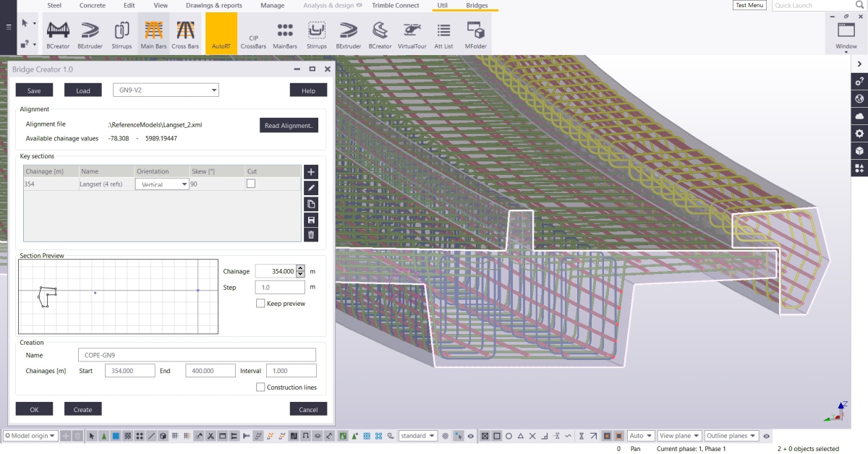
Task: Open the Test Menu
Action: tap(749, 5)
